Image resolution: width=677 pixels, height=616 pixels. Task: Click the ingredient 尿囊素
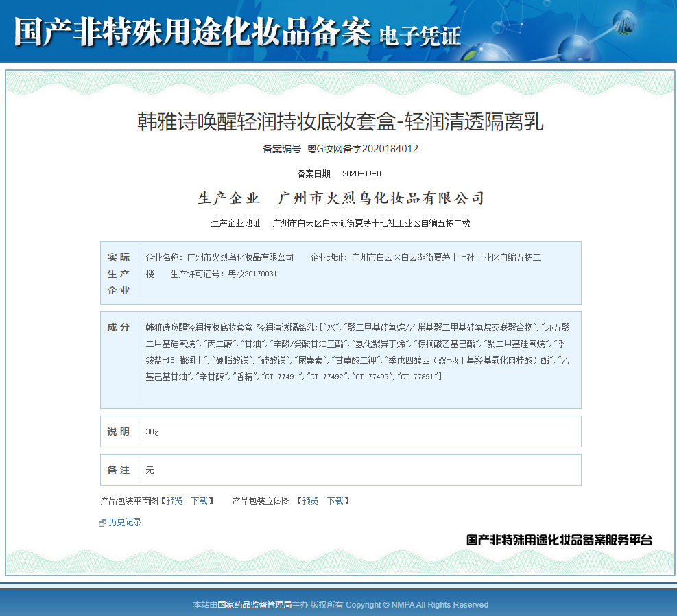point(311,360)
